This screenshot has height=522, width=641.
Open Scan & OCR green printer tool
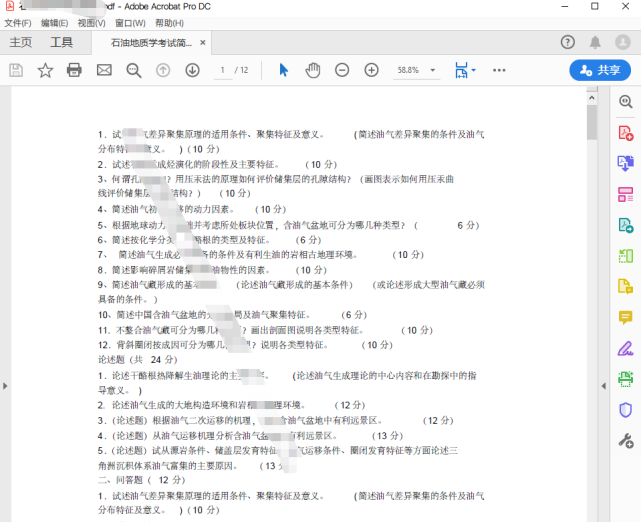click(x=625, y=379)
